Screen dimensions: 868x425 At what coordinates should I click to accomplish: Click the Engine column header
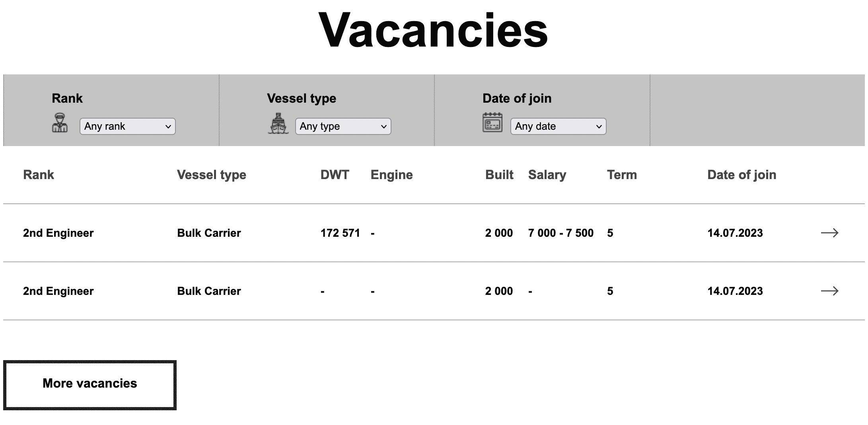point(391,175)
